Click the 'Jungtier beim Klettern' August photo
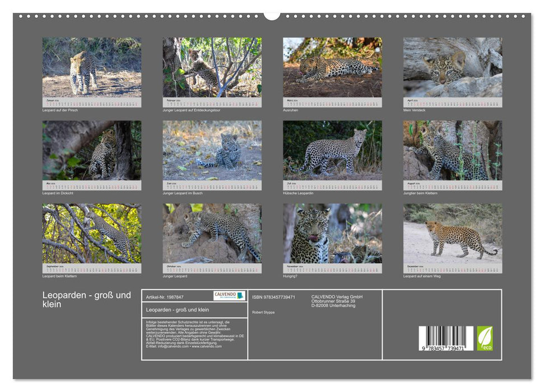544x392 pixels. (453, 150)
